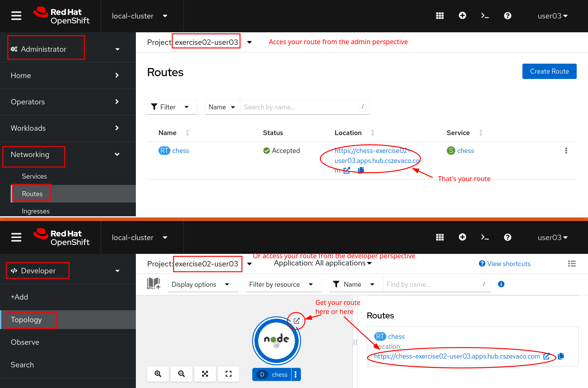Copy chess route location in Routes table
The width and height of the screenshot is (588, 388).
[361, 170]
